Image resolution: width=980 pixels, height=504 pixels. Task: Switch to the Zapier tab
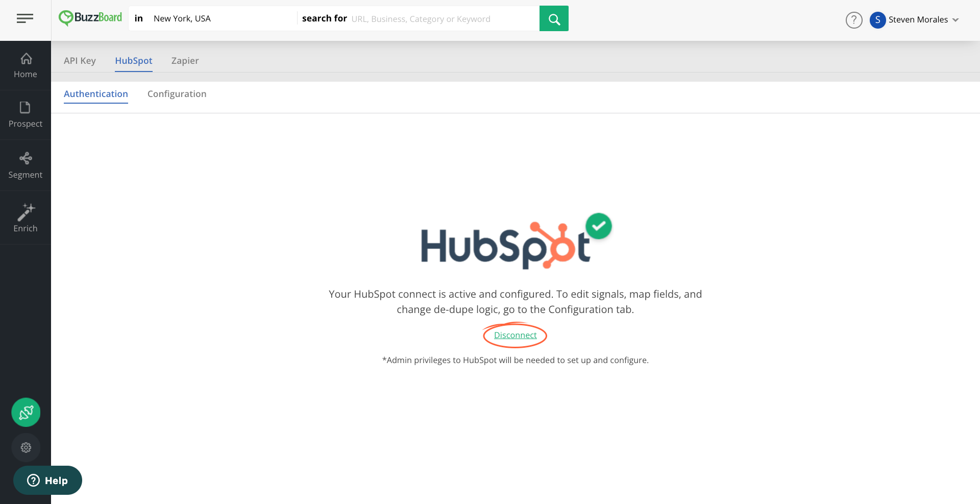click(185, 61)
